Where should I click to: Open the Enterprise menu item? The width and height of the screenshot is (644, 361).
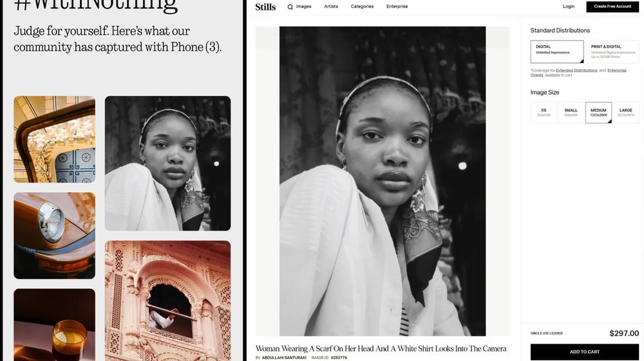coord(397,6)
